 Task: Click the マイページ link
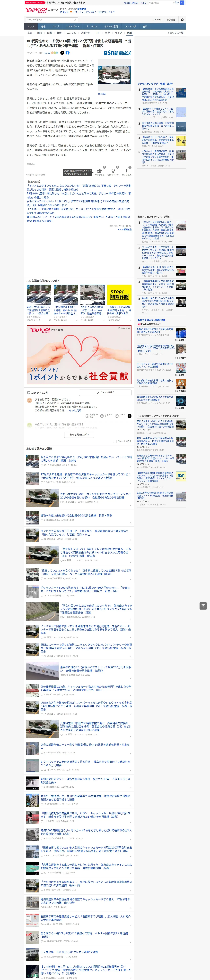pyautogui.click(x=157, y=19)
